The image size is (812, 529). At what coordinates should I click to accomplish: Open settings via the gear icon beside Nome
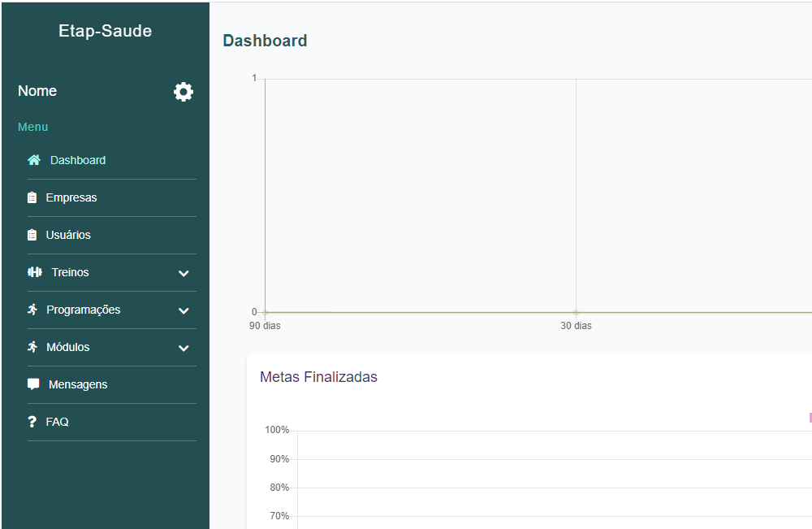[184, 92]
